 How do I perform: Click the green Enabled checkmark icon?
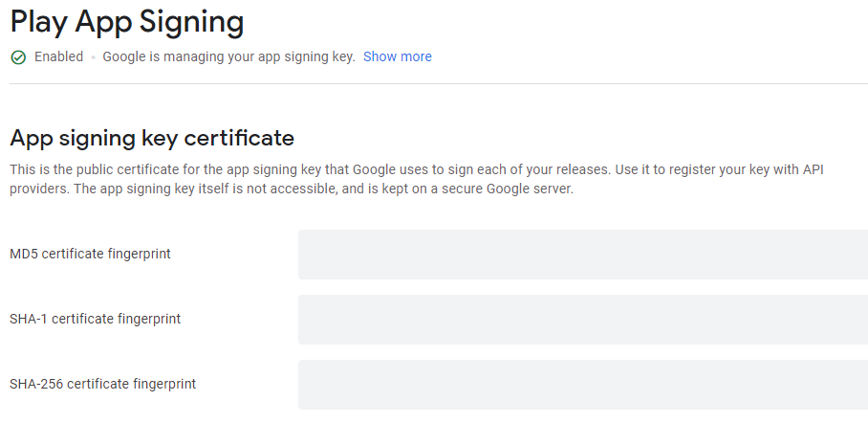tap(18, 57)
